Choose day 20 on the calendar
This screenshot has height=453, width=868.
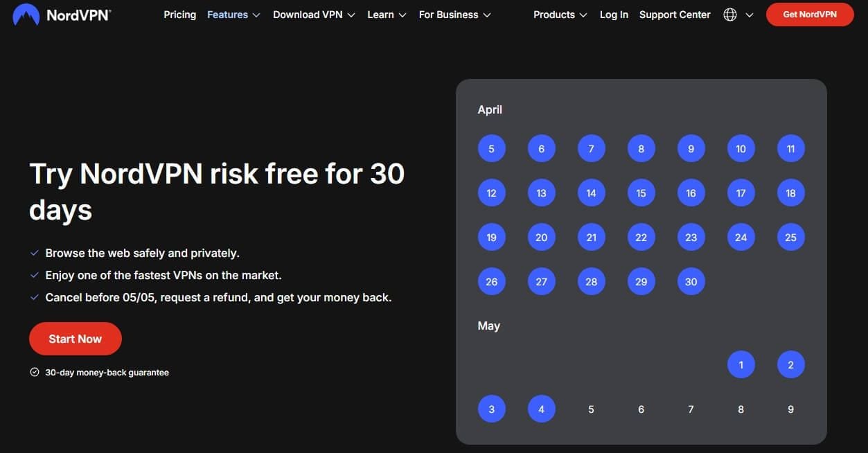click(x=541, y=238)
